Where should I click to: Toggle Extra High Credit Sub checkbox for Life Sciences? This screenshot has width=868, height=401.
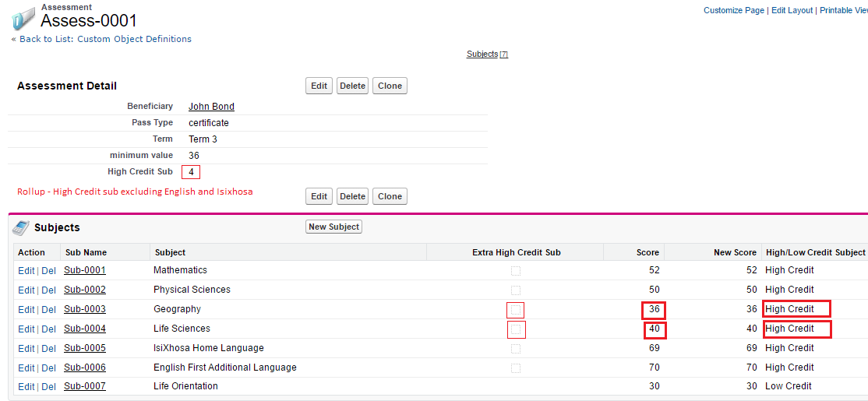pos(515,329)
